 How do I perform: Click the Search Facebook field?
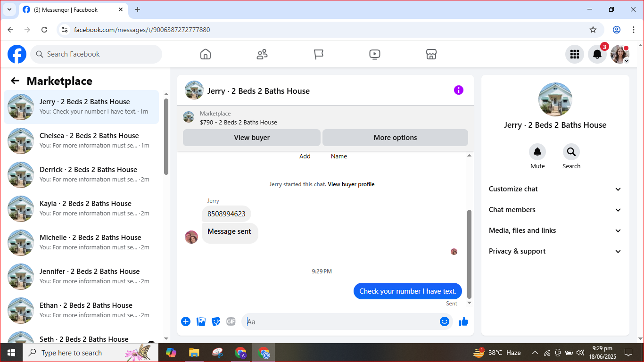(96, 54)
